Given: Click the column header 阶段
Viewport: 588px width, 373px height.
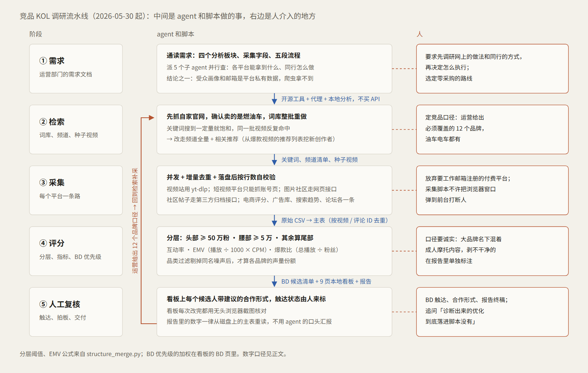Looking at the screenshot, I should [x=36, y=34].
